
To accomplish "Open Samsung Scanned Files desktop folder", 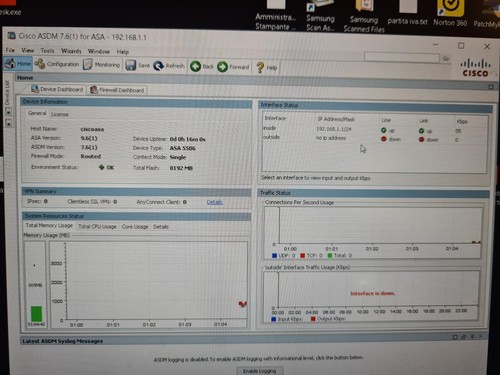I will pos(364,17).
